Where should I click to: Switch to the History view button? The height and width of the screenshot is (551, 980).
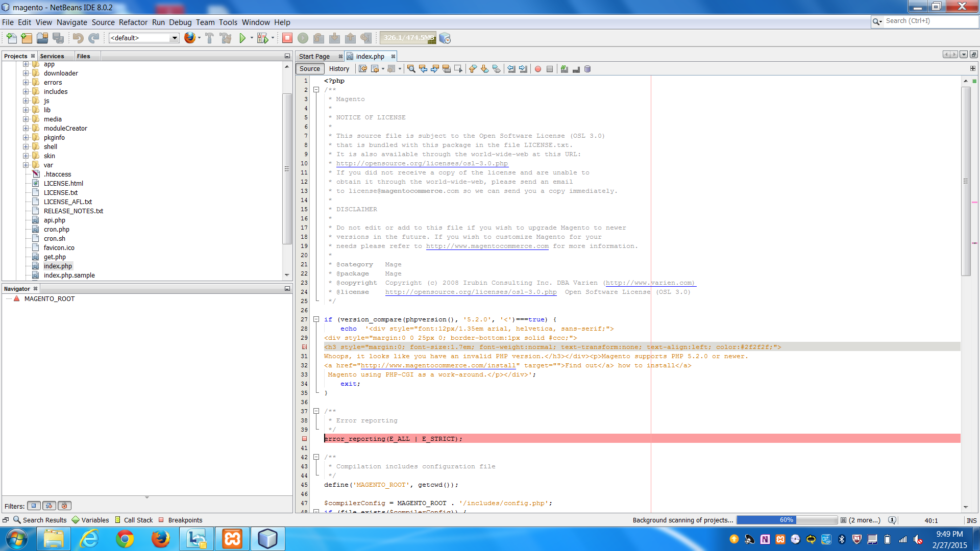pyautogui.click(x=339, y=69)
